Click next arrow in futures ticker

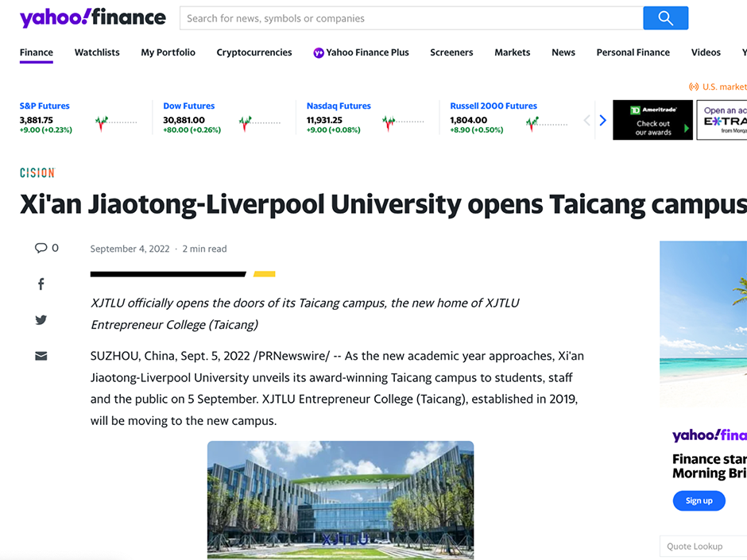[x=602, y=121]
